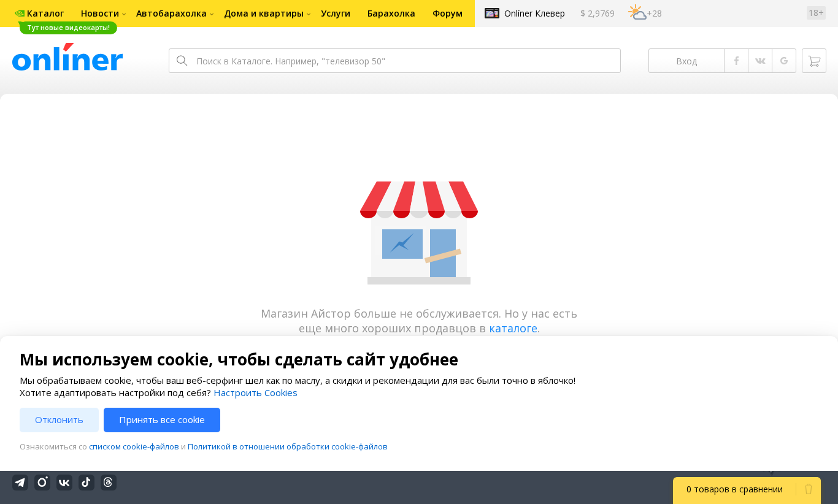The height and width of the screenshot is (504, 838).
Task: Open Instagram social link in footer
Action: [x=42, y=483]
